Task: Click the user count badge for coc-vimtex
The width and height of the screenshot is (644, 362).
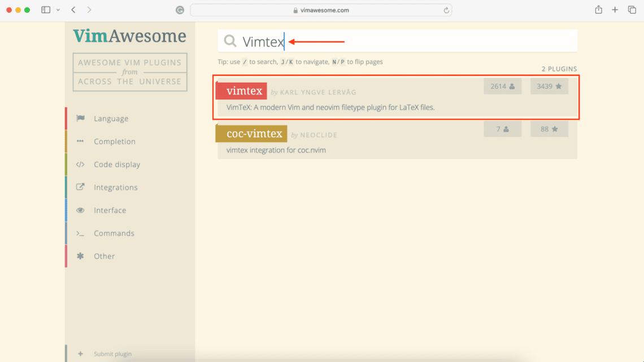Action: (502, 129)
